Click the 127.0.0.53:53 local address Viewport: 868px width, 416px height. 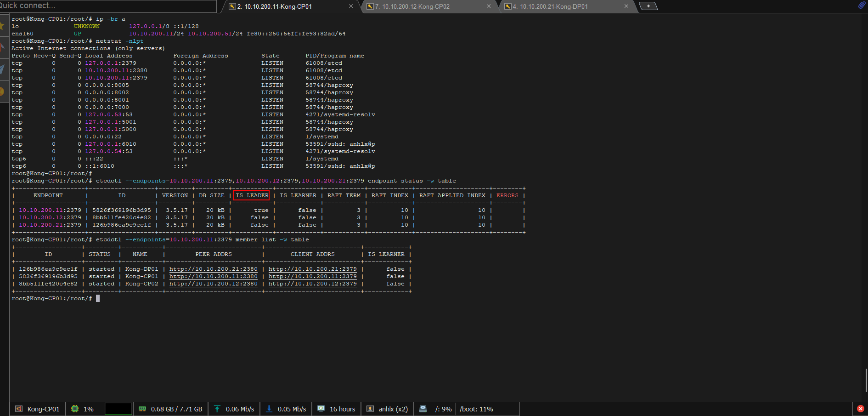[x=109, y=114]
